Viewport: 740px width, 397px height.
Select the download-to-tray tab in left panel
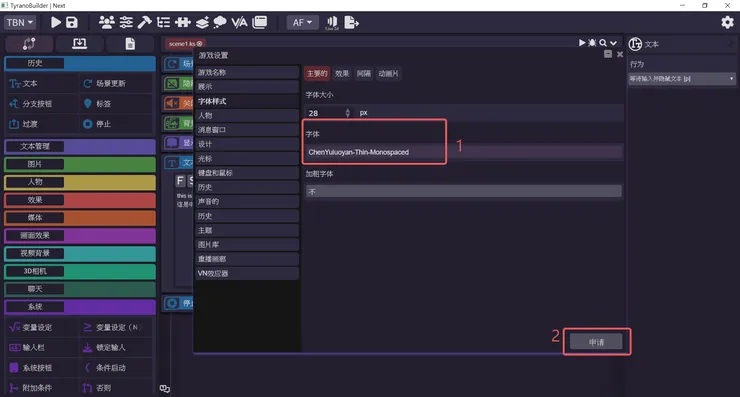pos(79,44)
